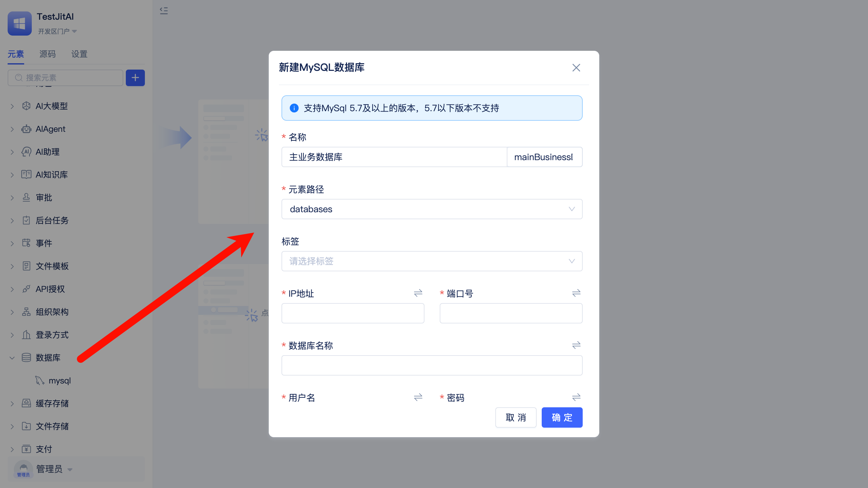The width and height of the screenshot is (868, 488).
Task: Click the API授权 link icon
Action: [x=26, y=289]
